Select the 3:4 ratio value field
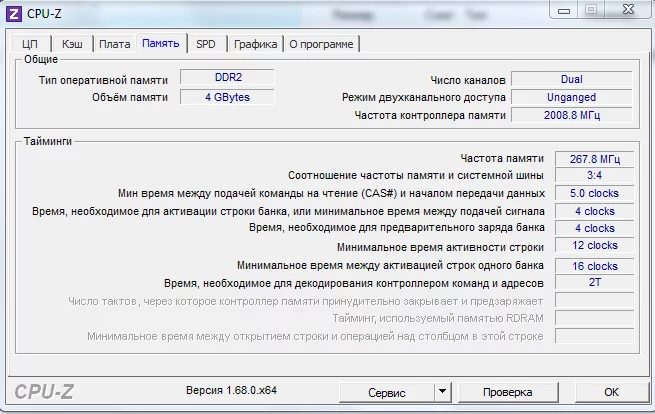 pos(594,176)
